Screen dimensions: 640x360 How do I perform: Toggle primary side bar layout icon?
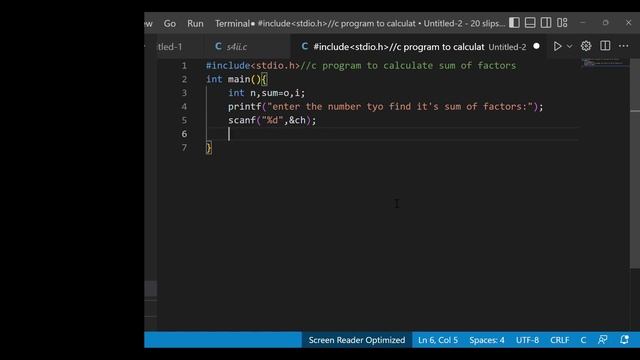point(514,23)
